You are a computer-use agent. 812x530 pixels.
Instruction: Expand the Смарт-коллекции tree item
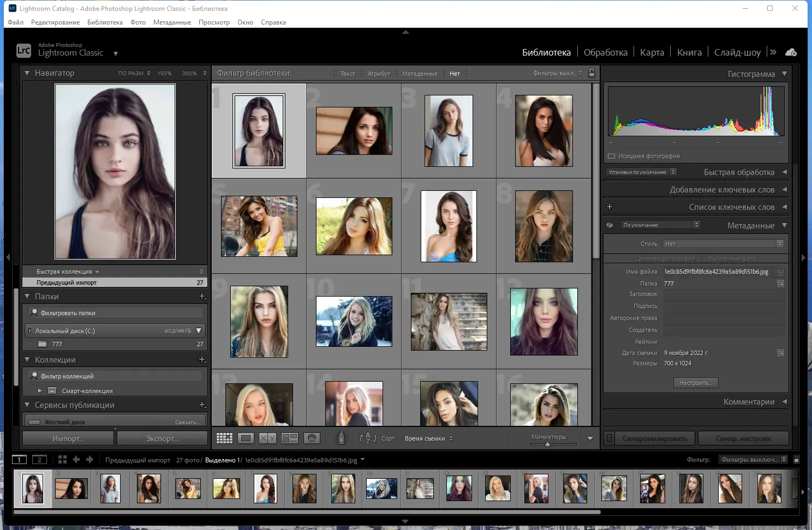pos(40,391)
